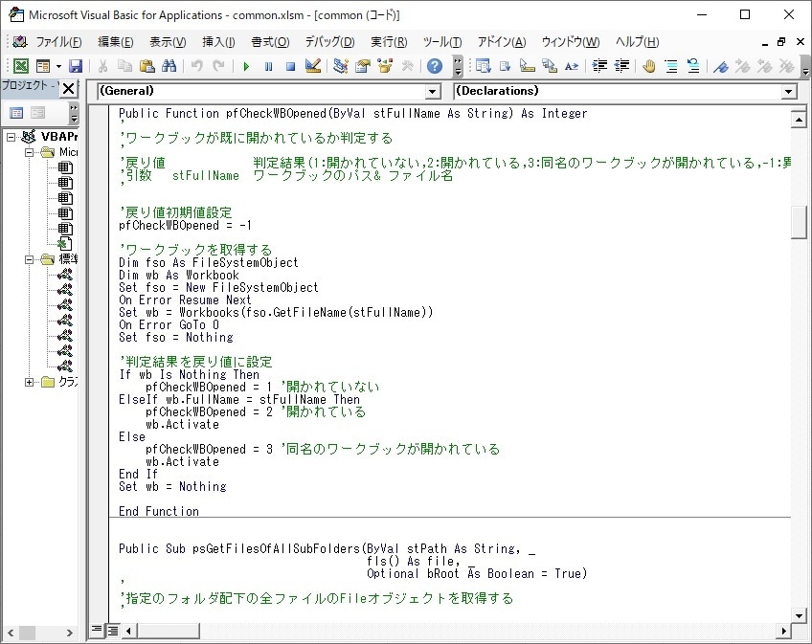Run the macro with the green play icon
The image size is (812, 644).
[x=246, y=66]
